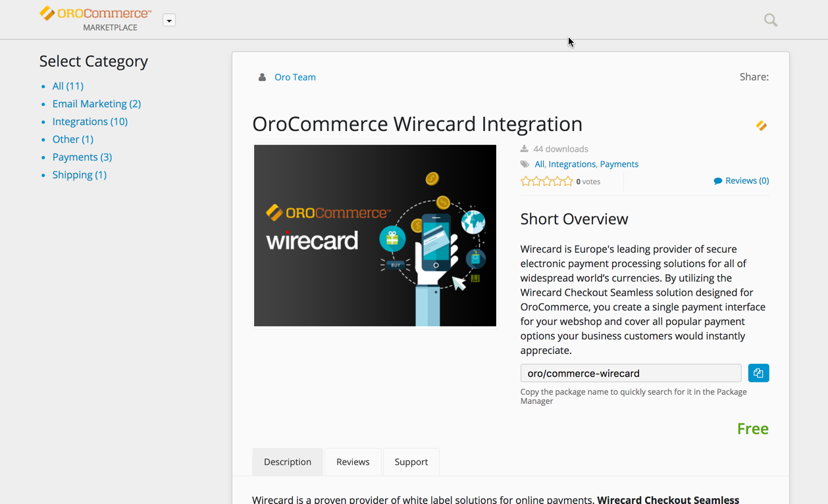828x504 pixels.
Task: Click the Short Overview heading
Action: point(575,219)
